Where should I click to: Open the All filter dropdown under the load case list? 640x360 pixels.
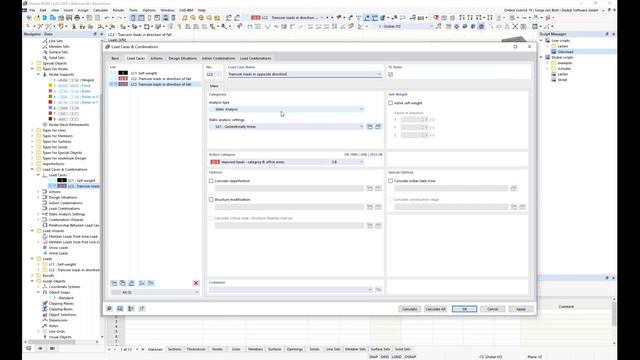(196, 292)
